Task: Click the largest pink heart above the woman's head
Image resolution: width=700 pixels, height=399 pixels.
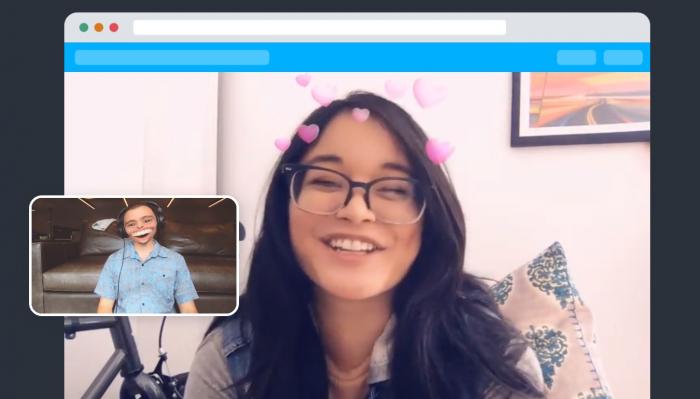Action: [x=429, y=93]
